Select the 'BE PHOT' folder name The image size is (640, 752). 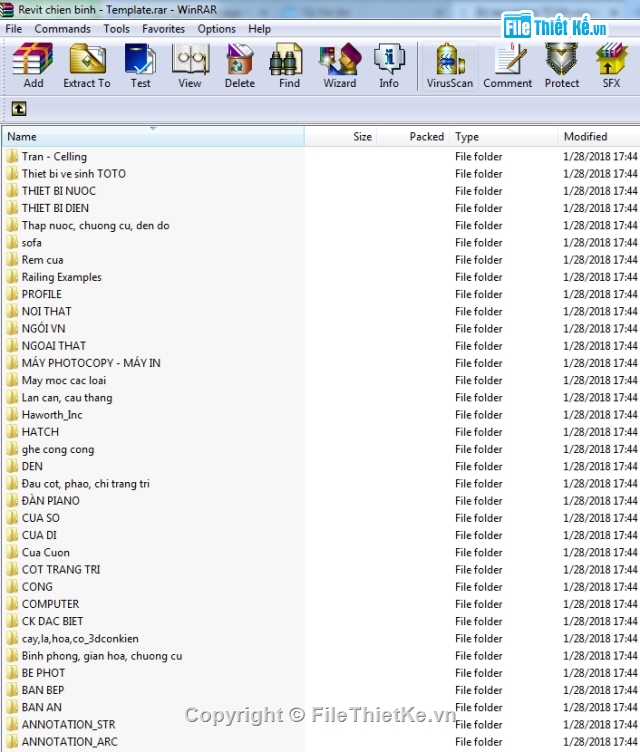[x=43, y=673]
